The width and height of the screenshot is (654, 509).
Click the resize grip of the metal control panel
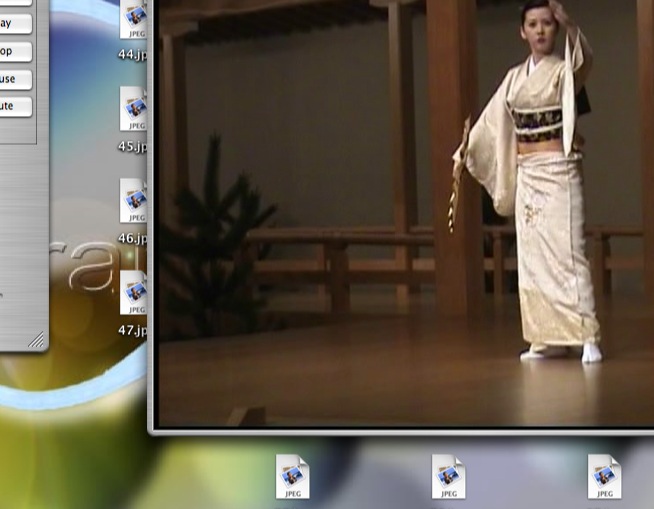36,340
